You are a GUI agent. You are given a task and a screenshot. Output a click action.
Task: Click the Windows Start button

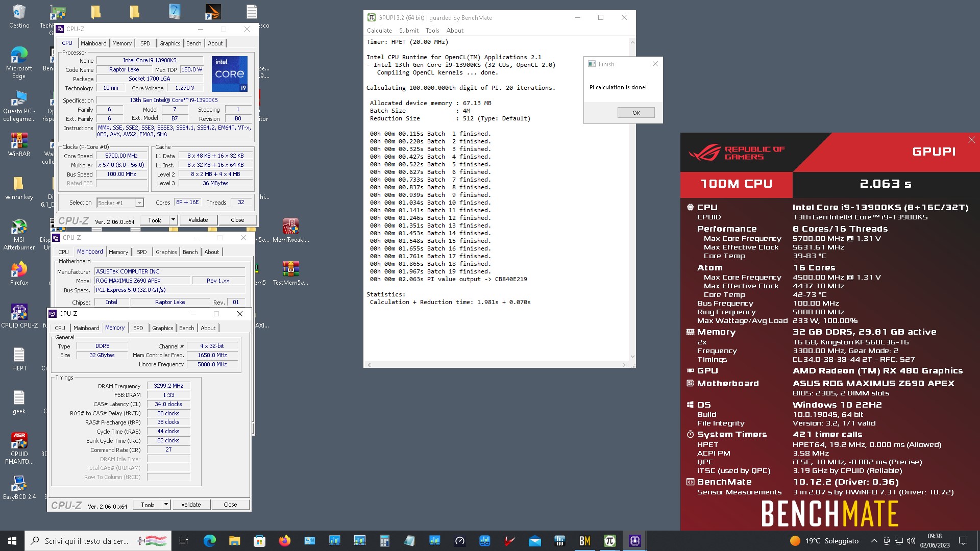(12, 541)
